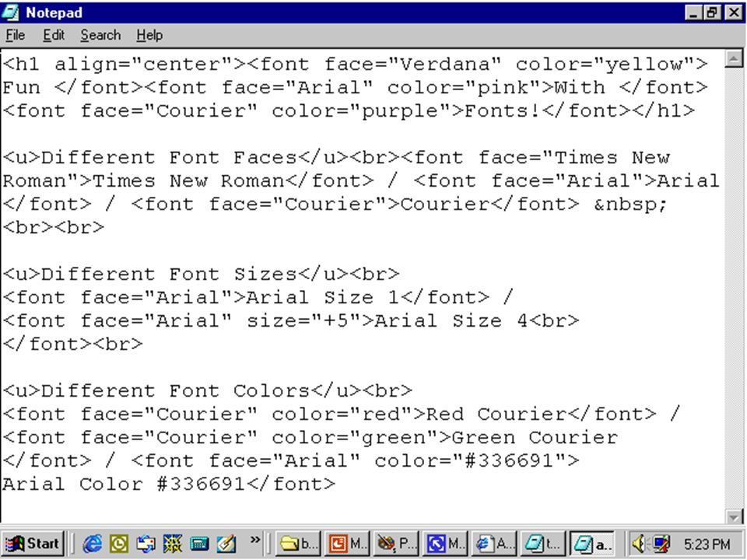Switch to Notepad 't...' taskbar button
The image size is (747, 560).
click(x=543, y=544)
